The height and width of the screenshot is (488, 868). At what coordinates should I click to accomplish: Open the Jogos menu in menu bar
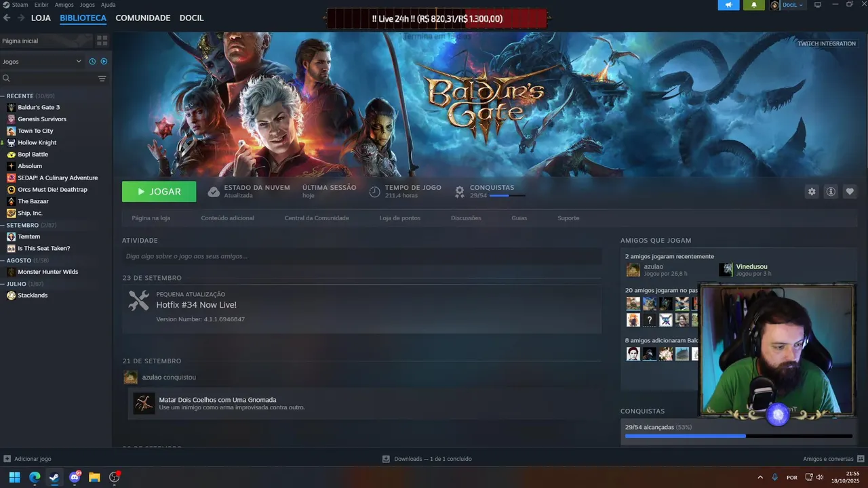pyautogui.click(x=87, y=5)
